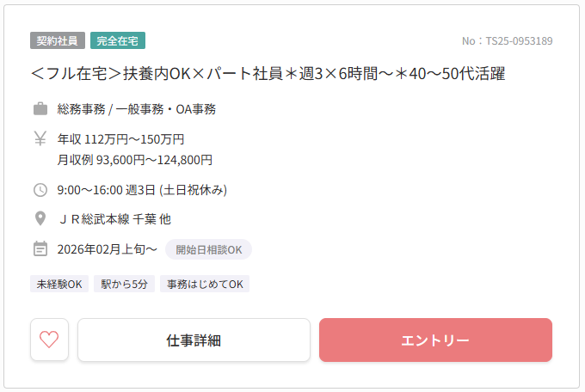Click the yen salary icon
The image size is (585, 392).
point(40,138)
